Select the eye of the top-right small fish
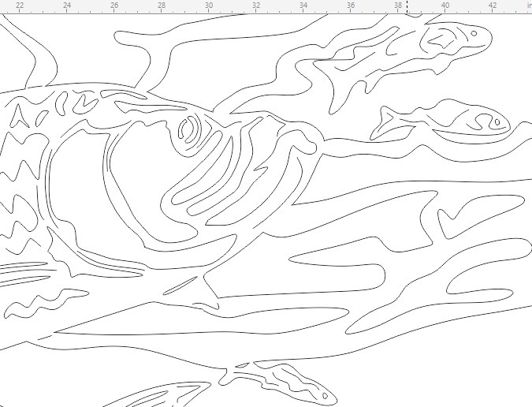Screen dimensions: 532x407 pyautogui.click(x=474, y=33)
